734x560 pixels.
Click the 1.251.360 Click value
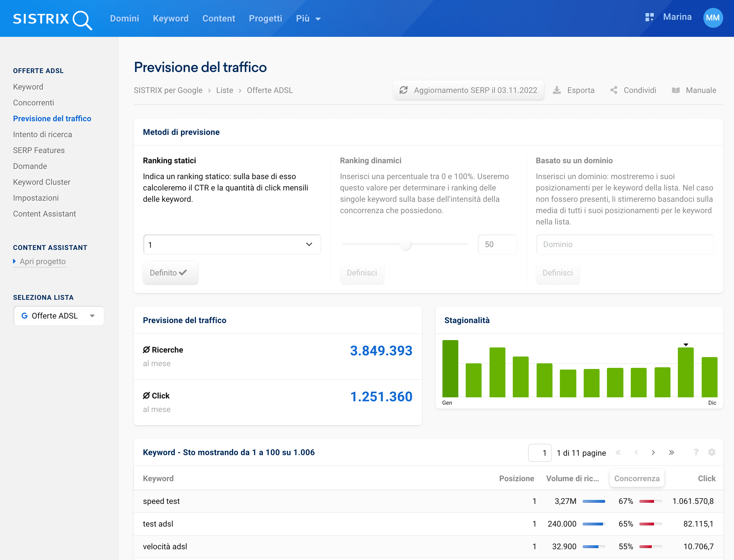pyautogui.click(x=381, y=397)
